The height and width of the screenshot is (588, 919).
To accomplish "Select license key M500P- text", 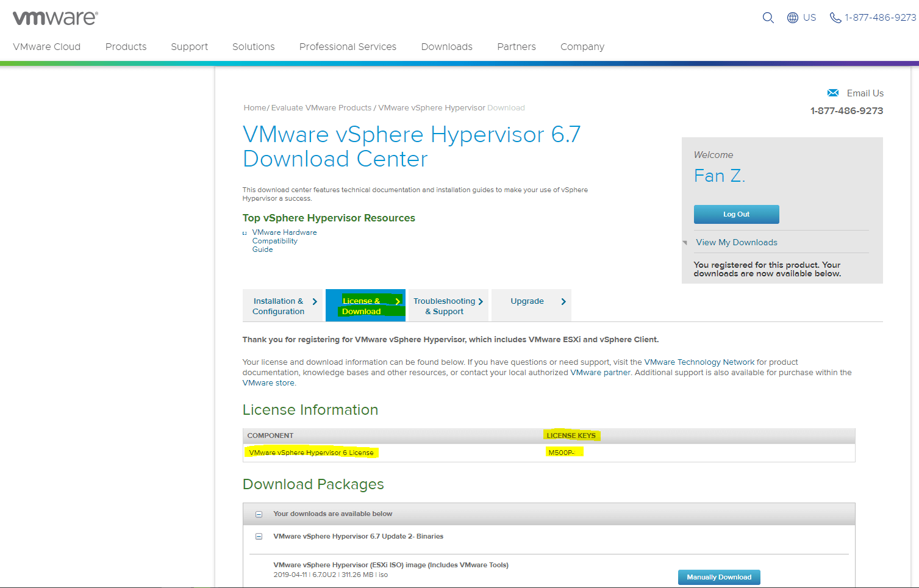I will click(x=562, y=453).
